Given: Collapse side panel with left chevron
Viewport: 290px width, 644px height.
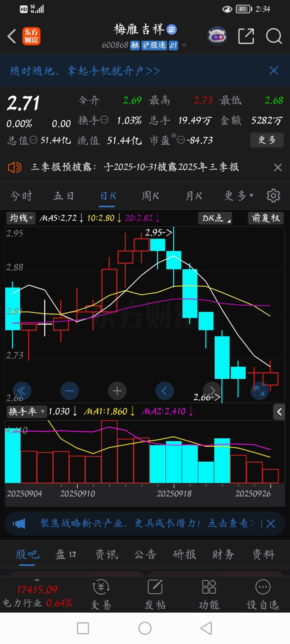Looking at the screenshot, I should 279,411.
